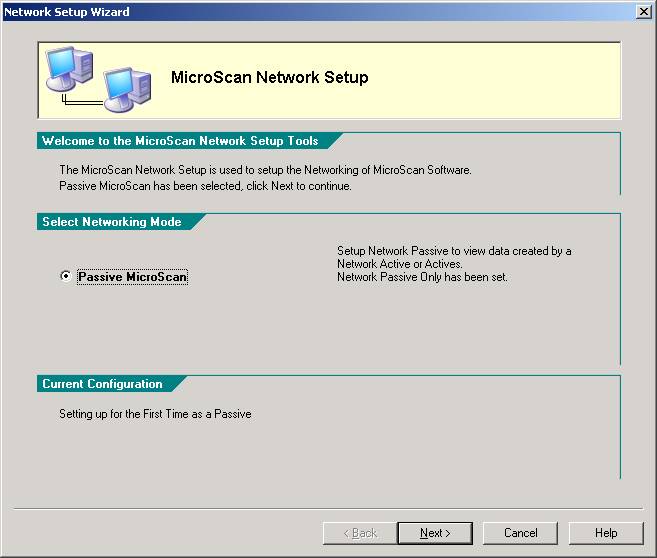
Task: Click text 'The MicroScan Network Setup is used to setup'
Action: 171,170
